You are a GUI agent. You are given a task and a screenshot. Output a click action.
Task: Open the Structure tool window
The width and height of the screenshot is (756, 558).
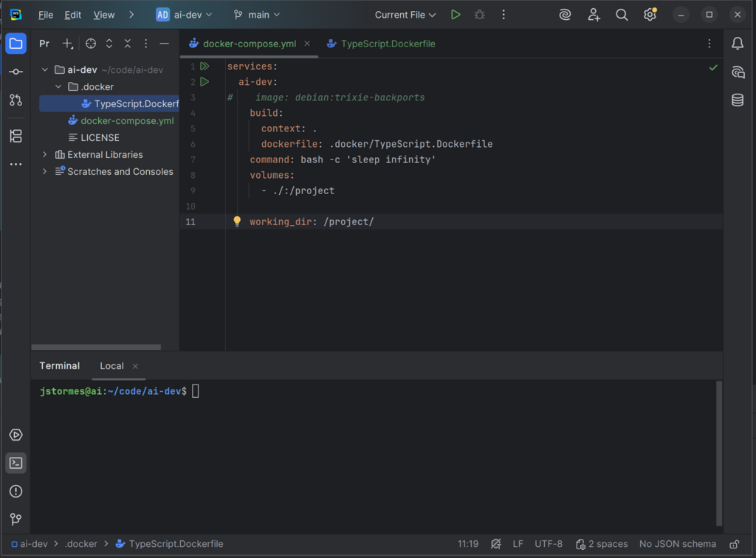16,136
